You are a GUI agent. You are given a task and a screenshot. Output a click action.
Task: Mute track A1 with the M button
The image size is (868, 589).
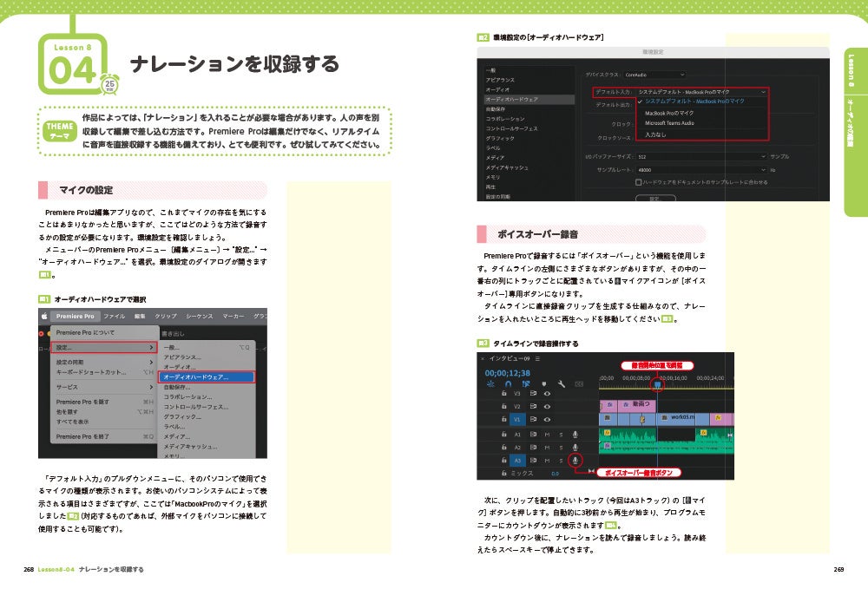point(547,435)
